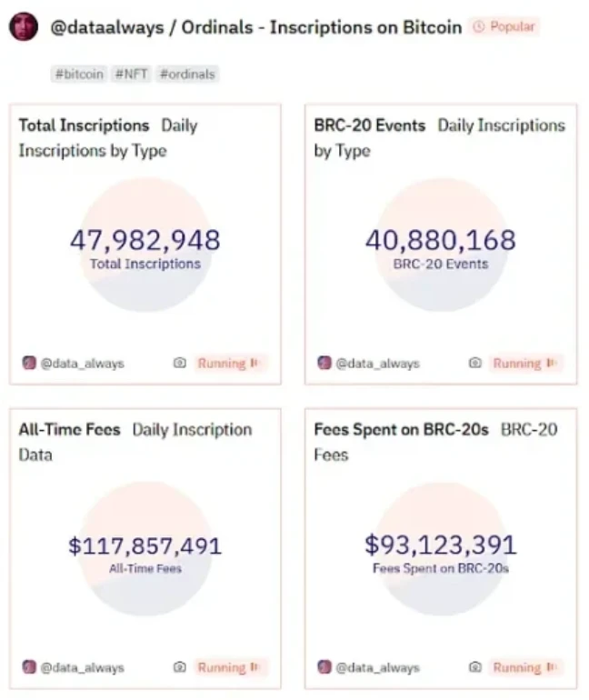Screen dimensions: 589x700
Task: Select the #bitcoin tag
Action: (79, 74)
